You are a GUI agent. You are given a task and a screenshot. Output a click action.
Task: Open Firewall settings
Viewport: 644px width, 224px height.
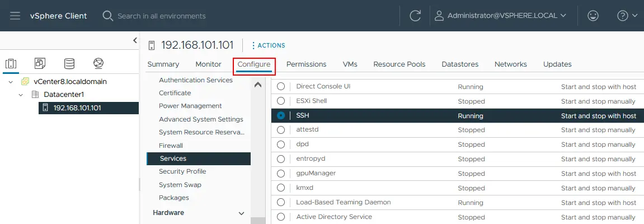[171, 146]
